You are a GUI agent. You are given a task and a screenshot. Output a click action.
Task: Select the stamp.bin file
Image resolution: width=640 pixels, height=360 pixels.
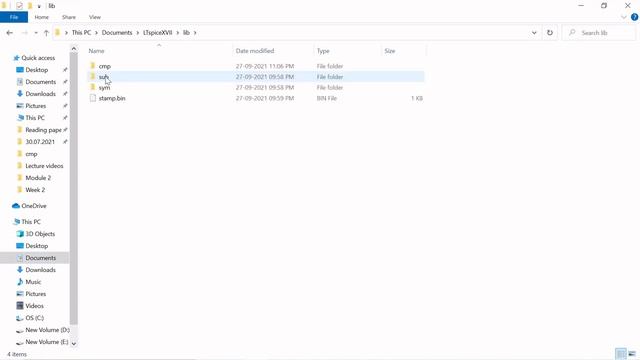[x=112, y=98]
